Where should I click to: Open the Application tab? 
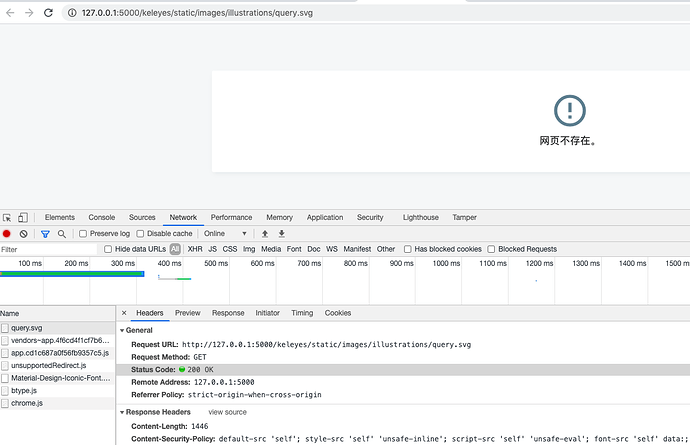pyautogui.click(x=325, y=217)
